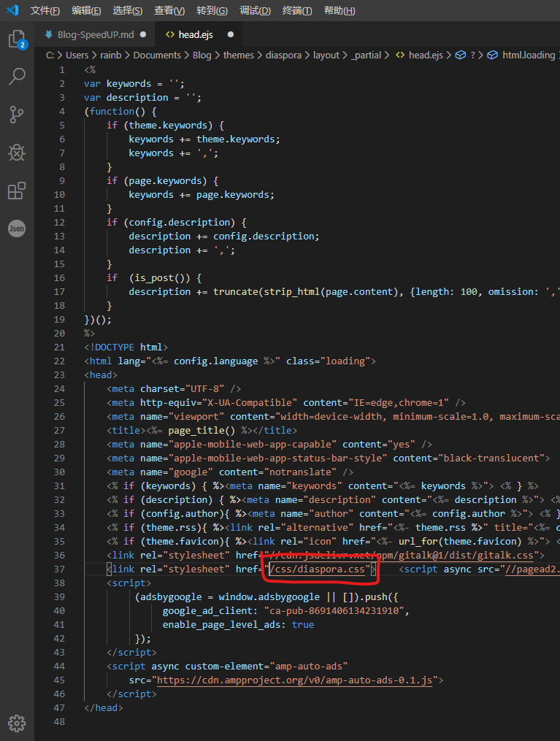Open the Manage settings gear icon
Image resolution: width=560 pixels, height=741 pixels.
(x=17, y=723)
